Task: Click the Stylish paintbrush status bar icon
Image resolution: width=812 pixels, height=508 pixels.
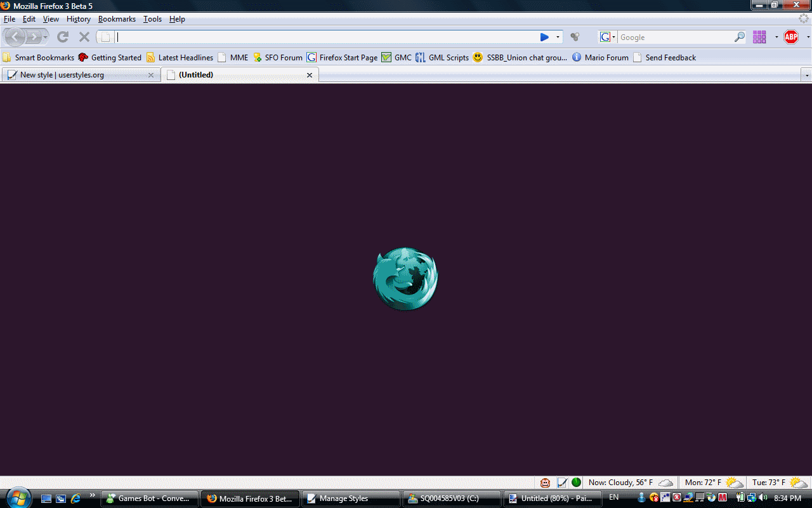Action: click(562, 483)
